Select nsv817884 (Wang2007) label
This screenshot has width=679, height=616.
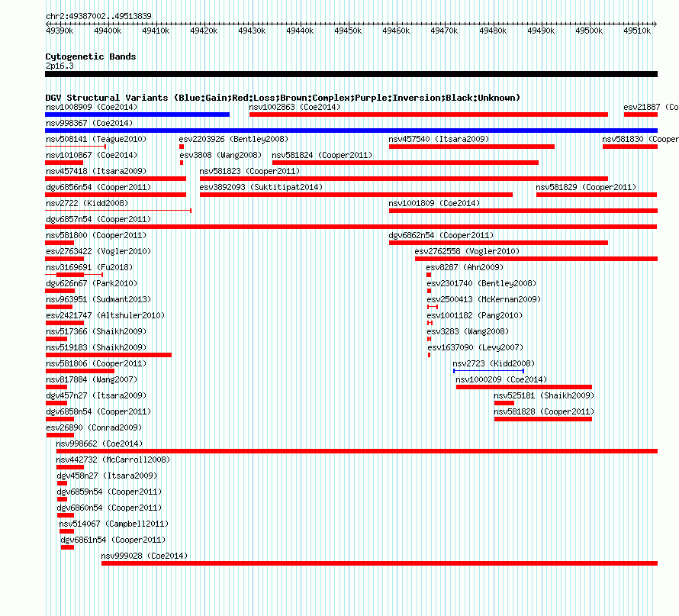pos(92,379)
